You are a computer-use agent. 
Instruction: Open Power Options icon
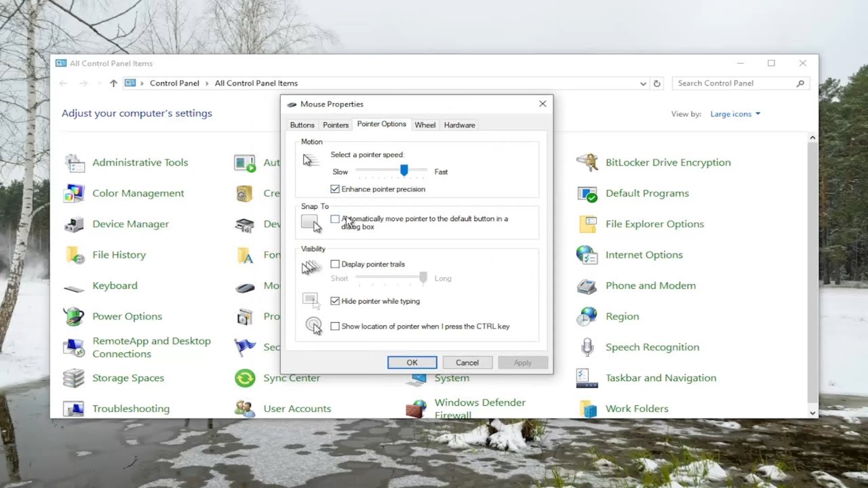pyautogui.click(x=75, y=317)
